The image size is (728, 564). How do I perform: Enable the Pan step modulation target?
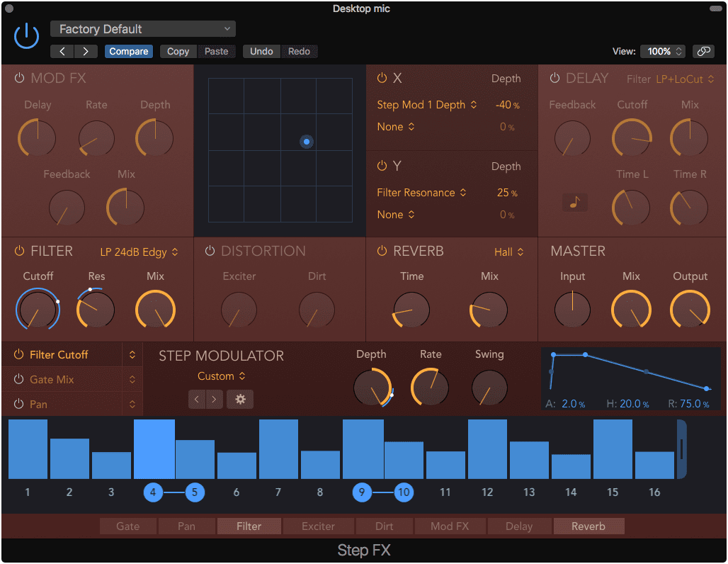pyautogui.click(x=19, y=404)
